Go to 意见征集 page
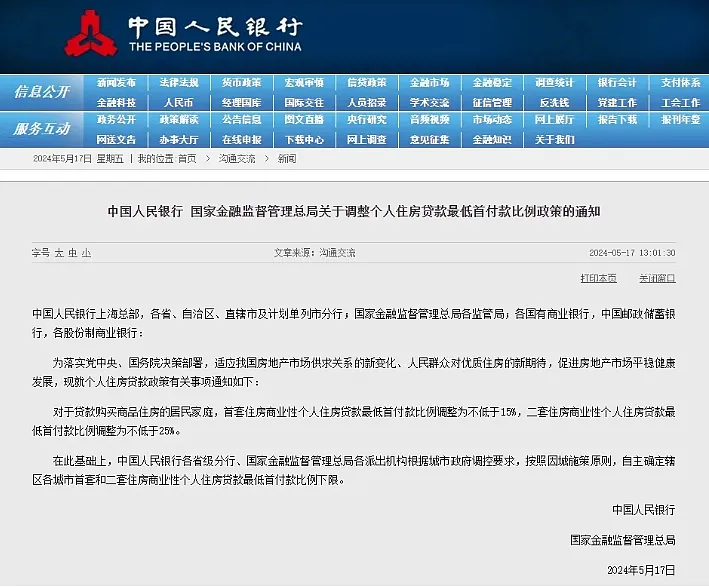The width and height of the screenshot is (709, 587). click(430, 140)
